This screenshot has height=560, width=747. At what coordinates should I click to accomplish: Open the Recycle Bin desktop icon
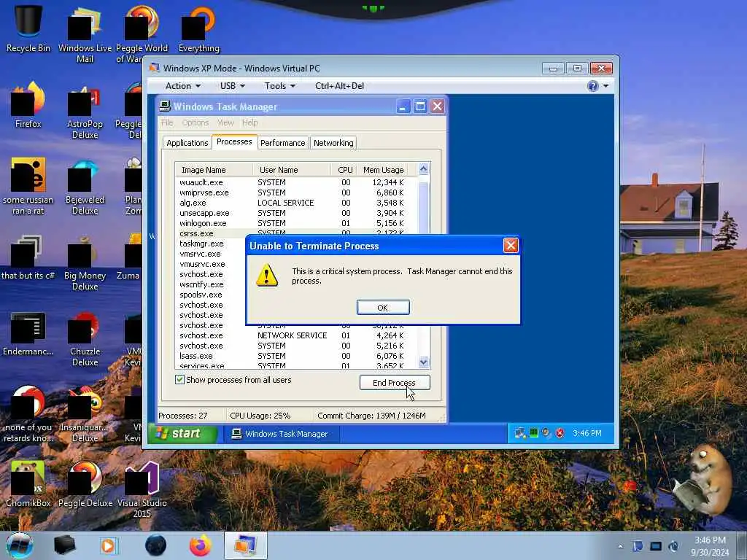pyautogui.click(x=28, y=28)
